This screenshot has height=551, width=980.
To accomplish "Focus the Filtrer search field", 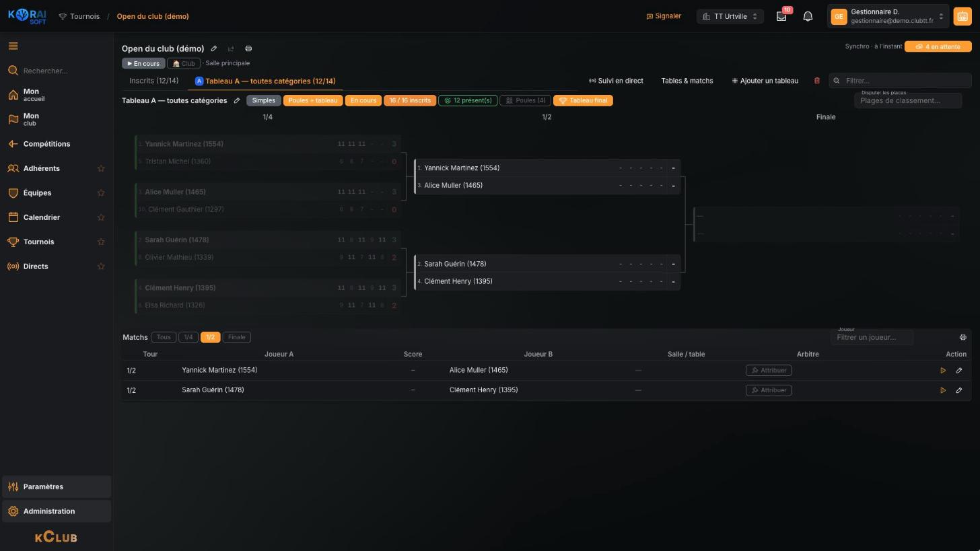I will point(900,81).
